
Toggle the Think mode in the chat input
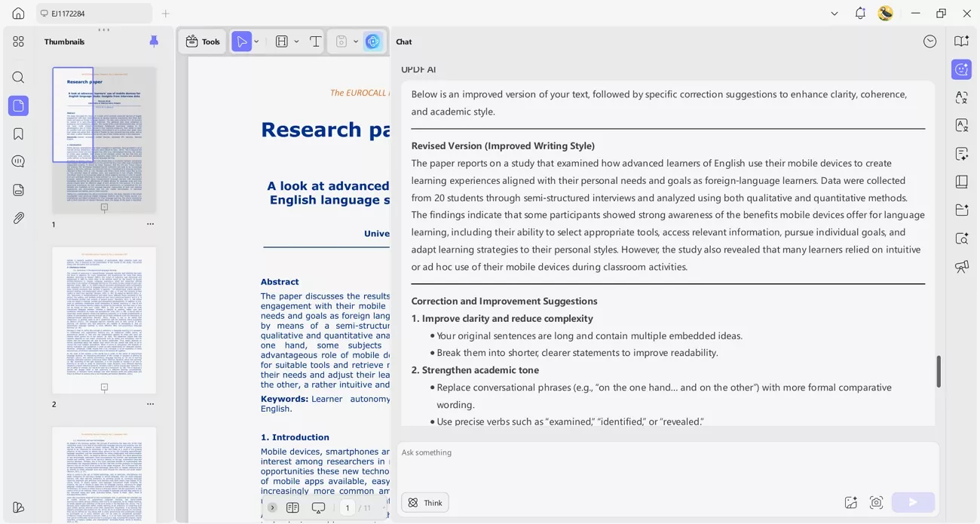click(424, 502)
